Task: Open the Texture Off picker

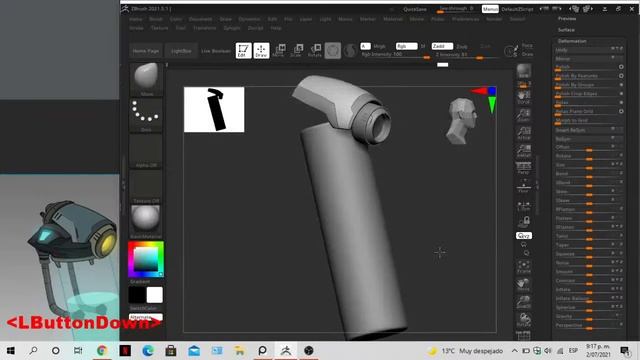Action: point(146,187)
